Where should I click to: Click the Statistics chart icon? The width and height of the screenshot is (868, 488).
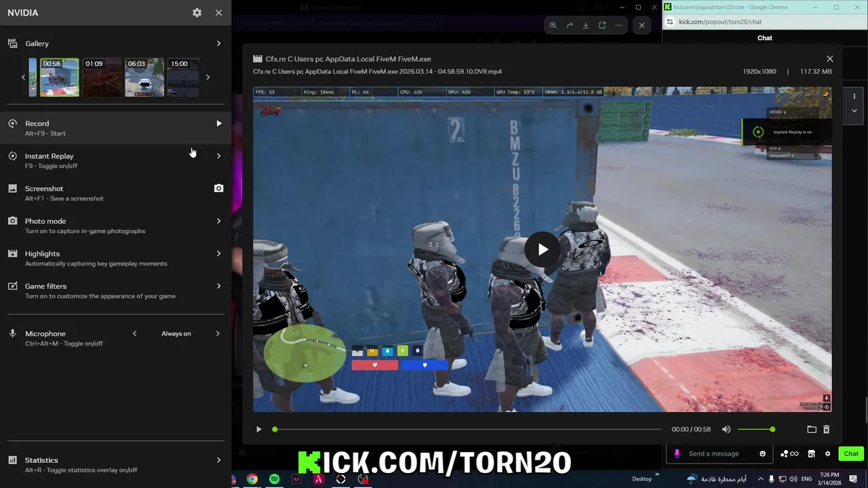pyautogui.click(x=12, y=460)
